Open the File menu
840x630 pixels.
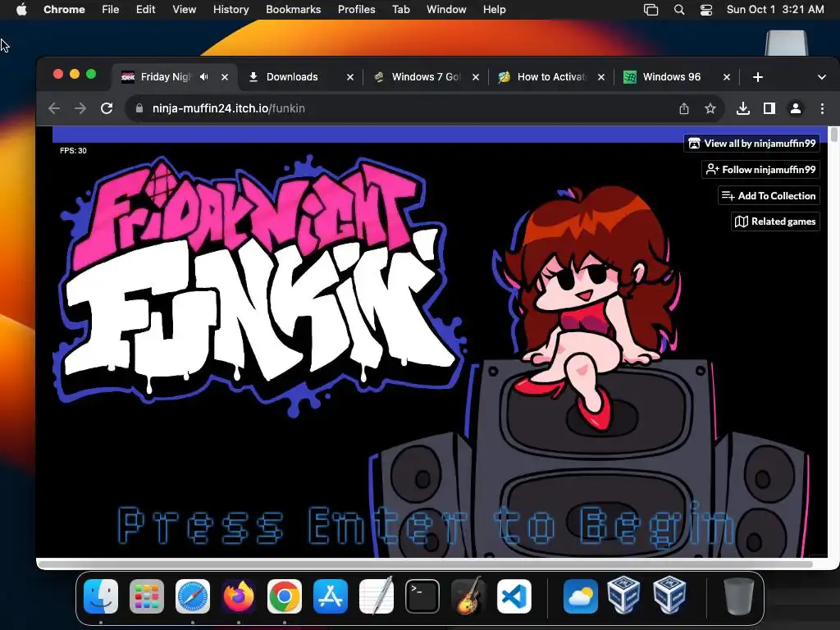tap(111, 10)
